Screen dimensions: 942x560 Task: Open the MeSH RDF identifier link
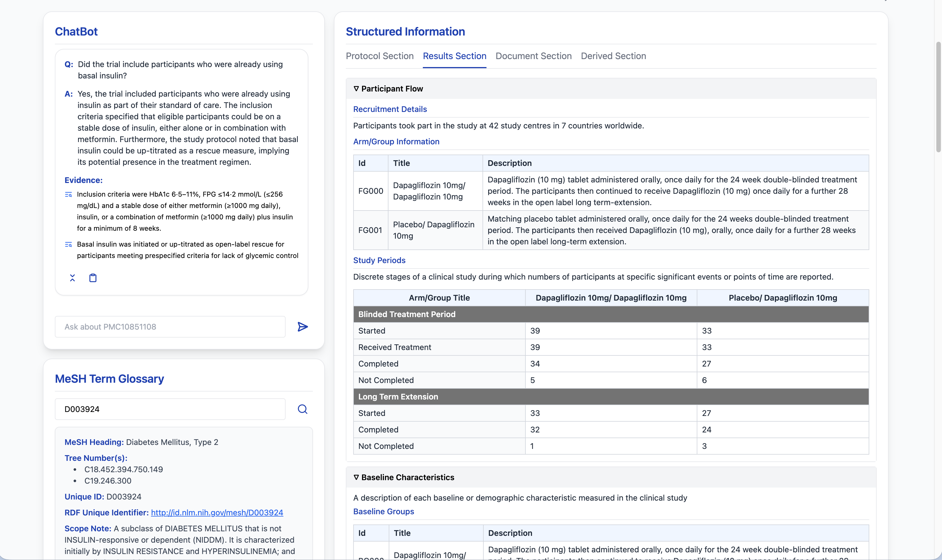tap(217, 513)
